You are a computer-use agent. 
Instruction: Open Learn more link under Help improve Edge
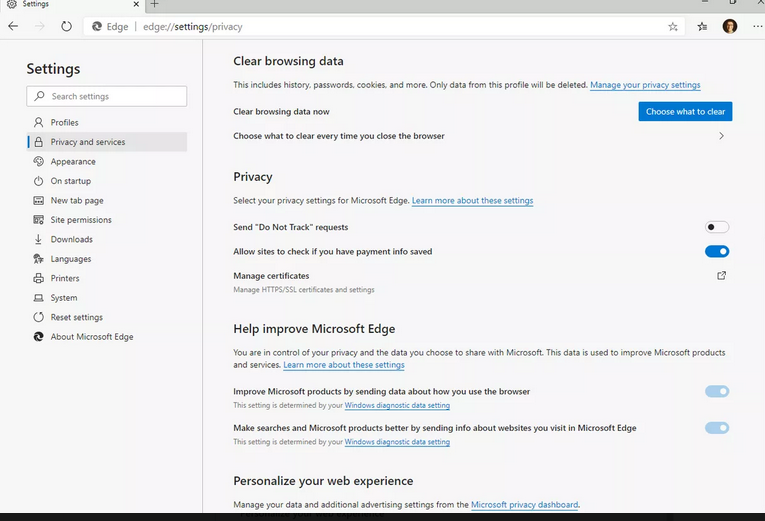tap(343, 365)
